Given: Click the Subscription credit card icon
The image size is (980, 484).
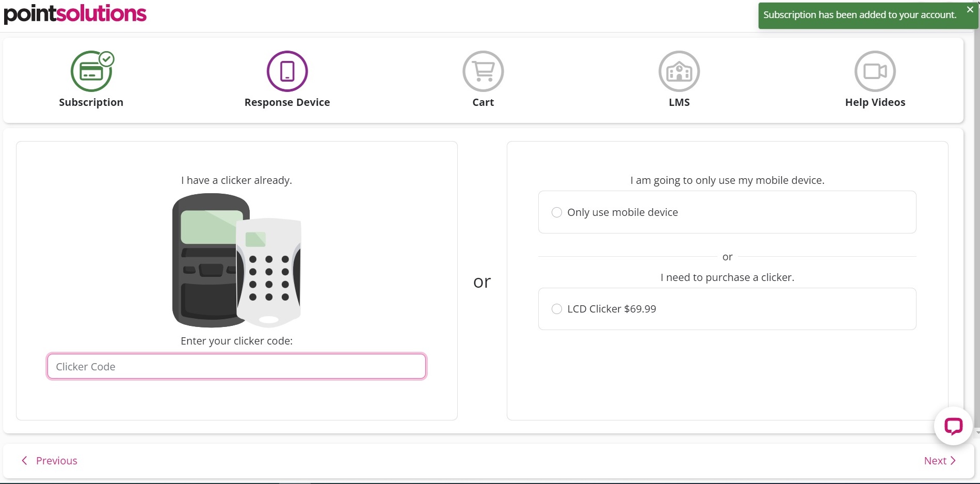Looking at the screenshot, I should (91, 71).
